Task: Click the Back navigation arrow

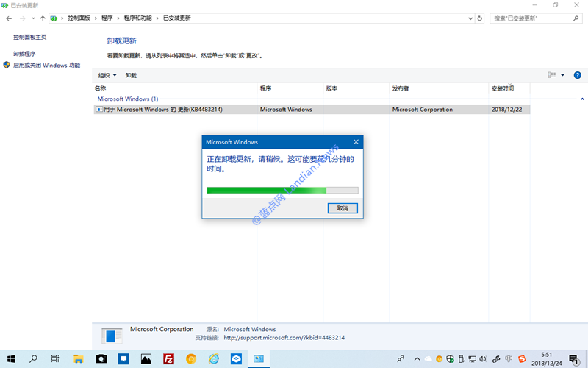Action: pyautogui.click(x=9, y=18)
